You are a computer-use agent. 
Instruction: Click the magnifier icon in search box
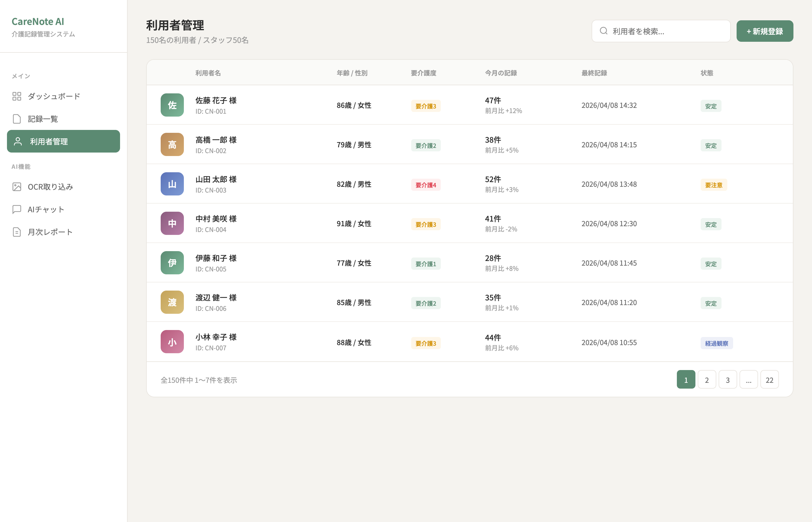coord(603,31)
